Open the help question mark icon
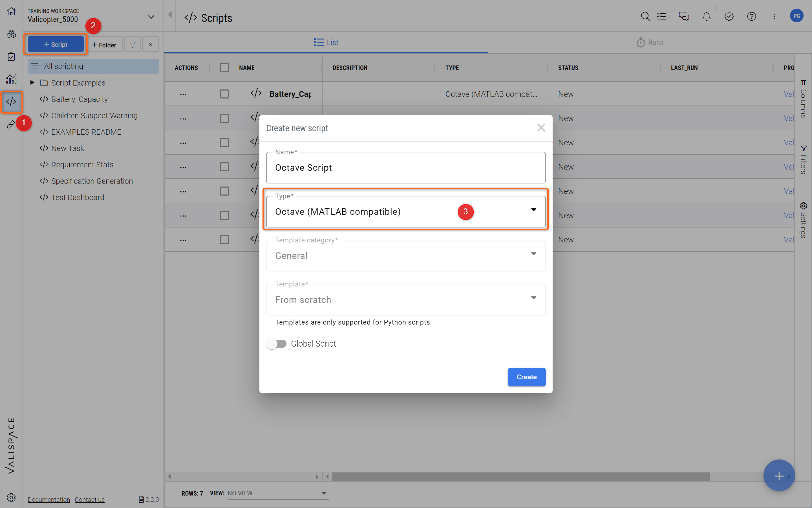The image size is (812, 508). [x=752, y=16]
